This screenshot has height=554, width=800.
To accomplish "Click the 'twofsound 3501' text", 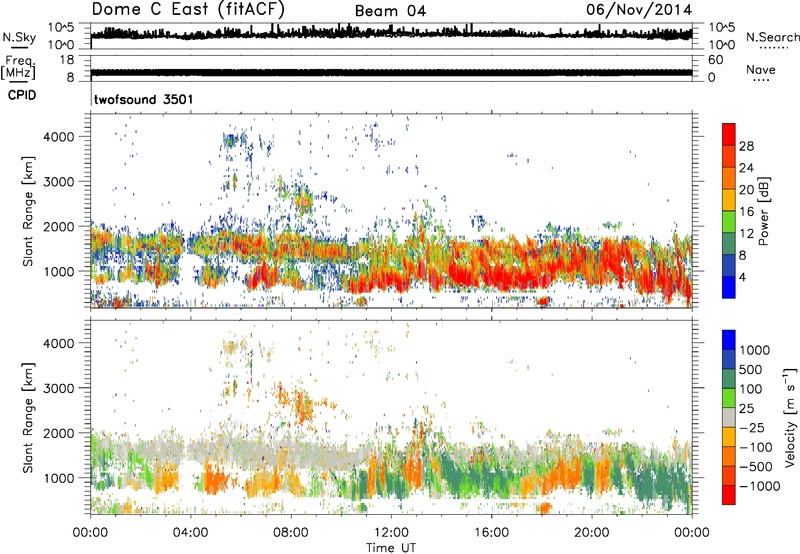I will tap(143, 99).
